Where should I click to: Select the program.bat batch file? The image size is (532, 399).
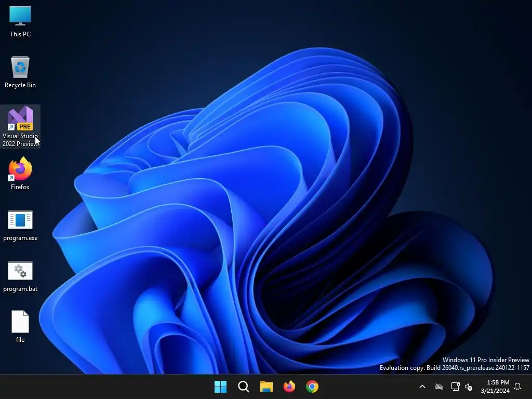point(20,276)
